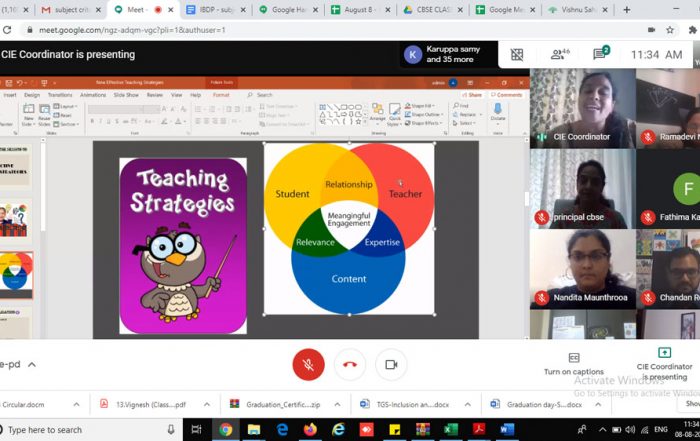Unmute the microphone in Meet
Image resolution: width=700 pixels, height=441 pixels.
(308, 365)
